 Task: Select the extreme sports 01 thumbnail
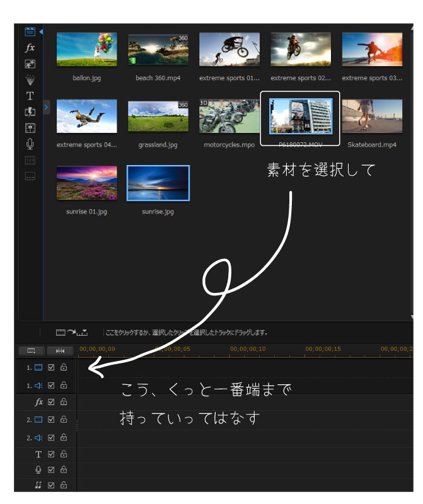coord(229,49)
